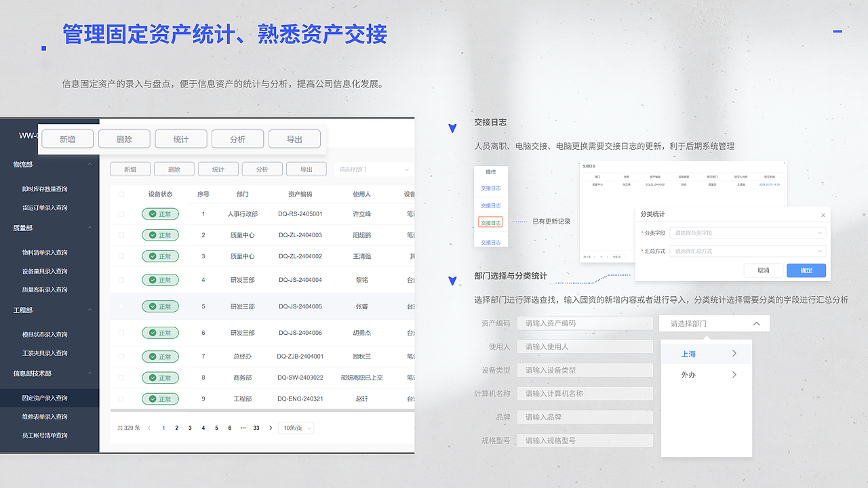Select the highlighted 交接日志 entry in the 操作 menu
The image size is (868, 488).
[491, 223]
